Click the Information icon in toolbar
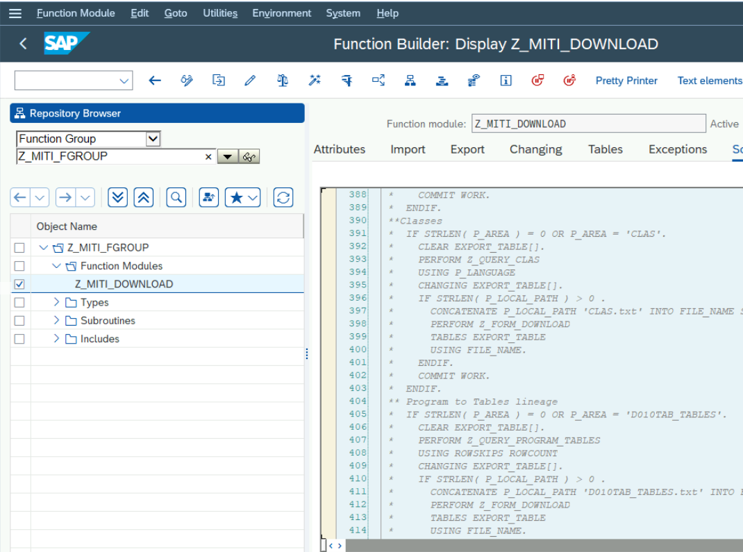 tap(506, 81)
